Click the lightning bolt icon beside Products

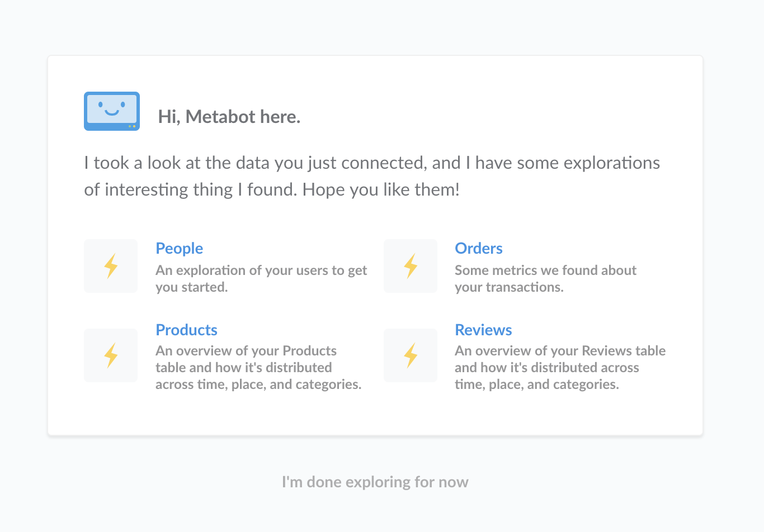click(x=111, y=355)
